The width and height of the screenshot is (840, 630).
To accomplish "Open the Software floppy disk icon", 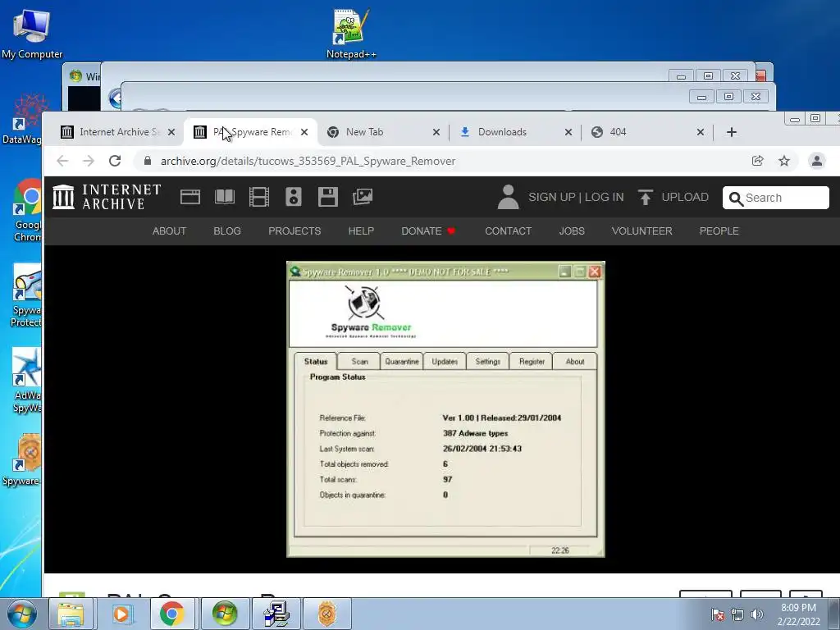I will point(328,197).
